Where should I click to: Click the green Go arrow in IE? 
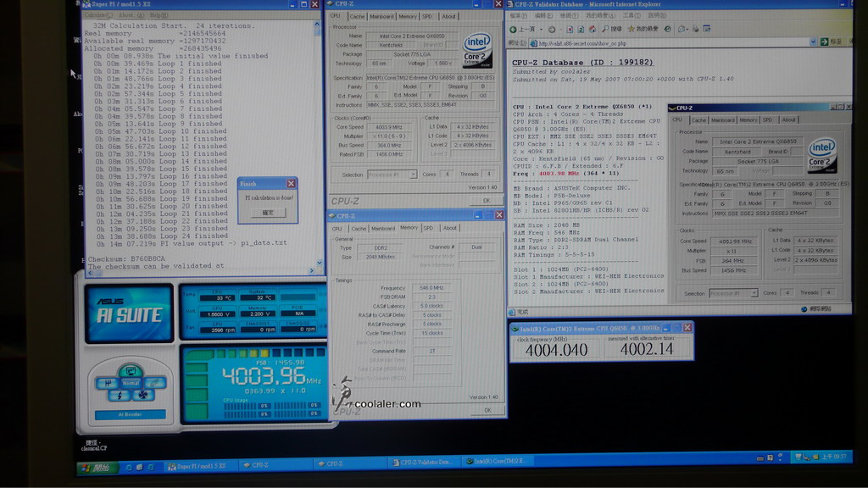[x=824, y=42]
